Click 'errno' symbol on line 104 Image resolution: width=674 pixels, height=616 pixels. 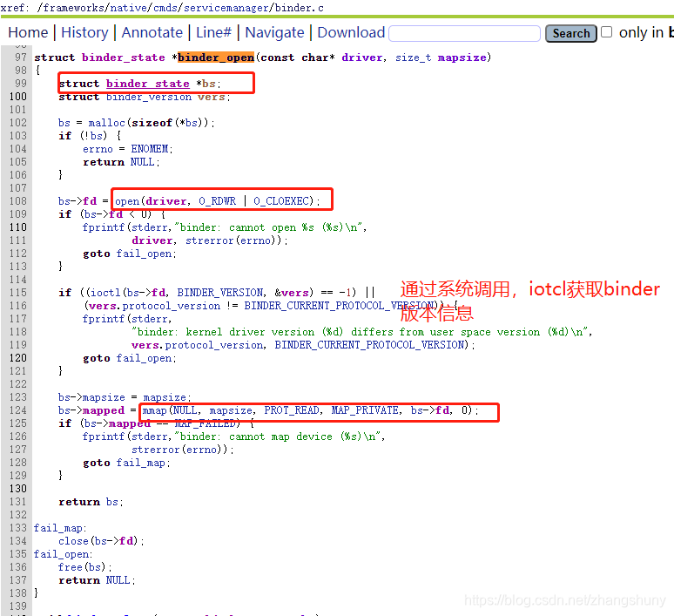pos(98,149)
